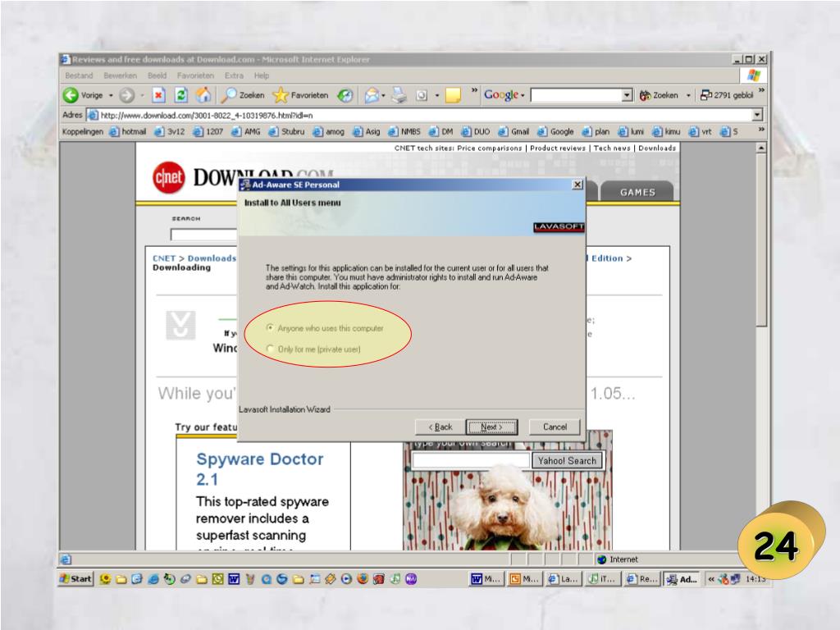Viewport: 840px width, 630px height.
Task: Open the Gmail bookmark in the links bar
Action: [514, 131]
